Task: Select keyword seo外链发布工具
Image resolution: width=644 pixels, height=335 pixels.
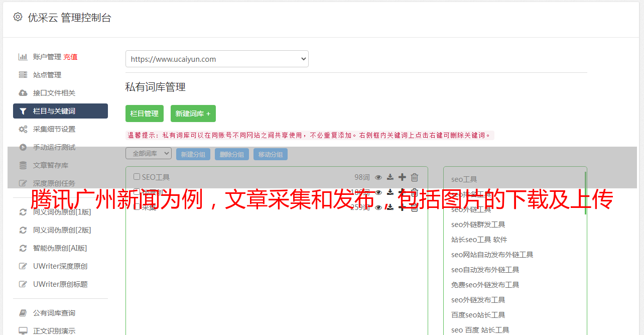Action: pyautogui.click(x=478, y=300)
